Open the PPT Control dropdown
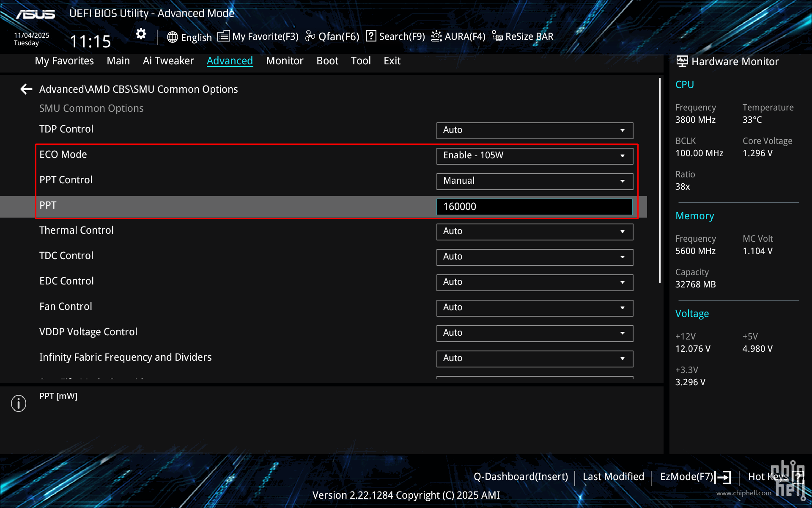This screenshot has width=812, height=508. click(535, 181)
